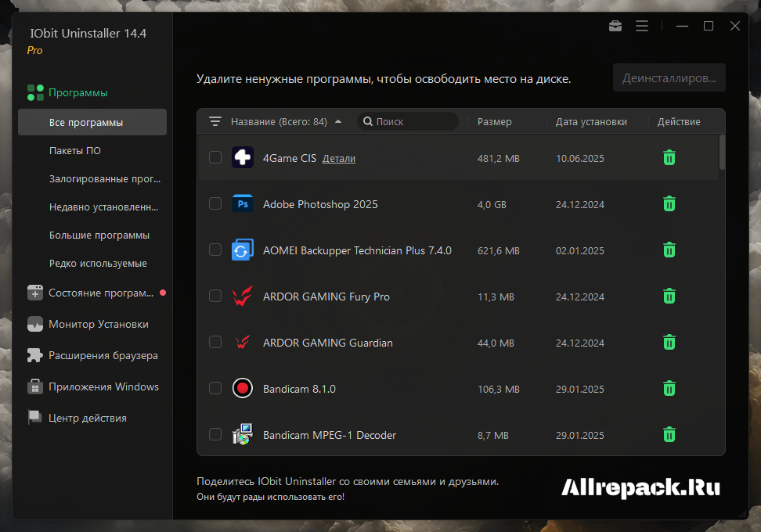Open the Детали link for 4Game CIS
This screenshot has height=532, width=761.
tap(339, 159)
